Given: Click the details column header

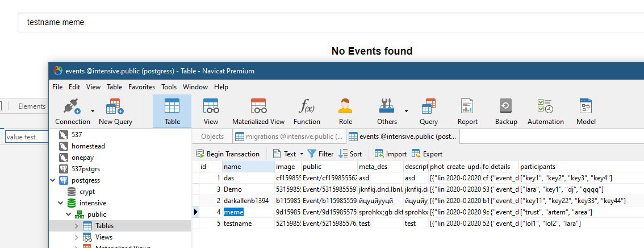Looking at the screenshot, I should click(x=504, y=167).
